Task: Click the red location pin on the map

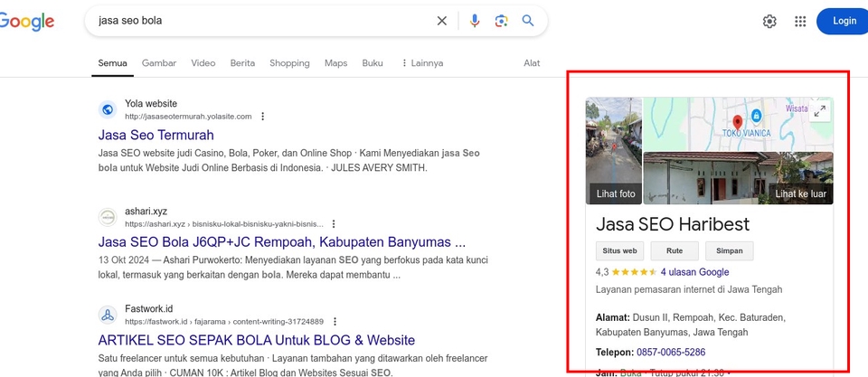Action: coord(738,122)
